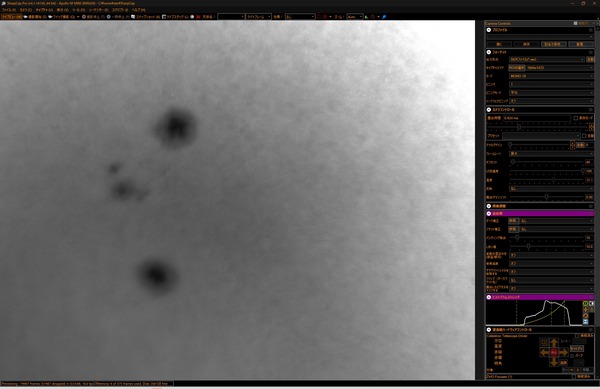Click the orange circular icon beside the histogram

[585, 316]
